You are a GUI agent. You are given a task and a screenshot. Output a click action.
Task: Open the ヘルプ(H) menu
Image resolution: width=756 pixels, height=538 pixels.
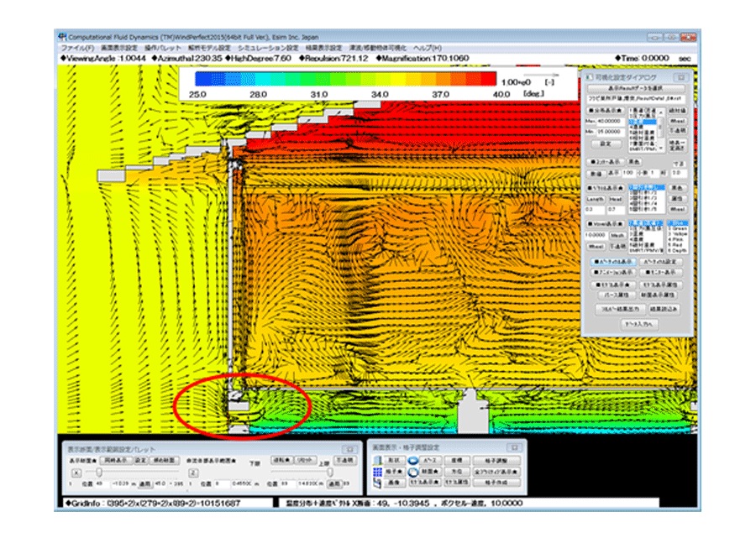click(428, 48)
